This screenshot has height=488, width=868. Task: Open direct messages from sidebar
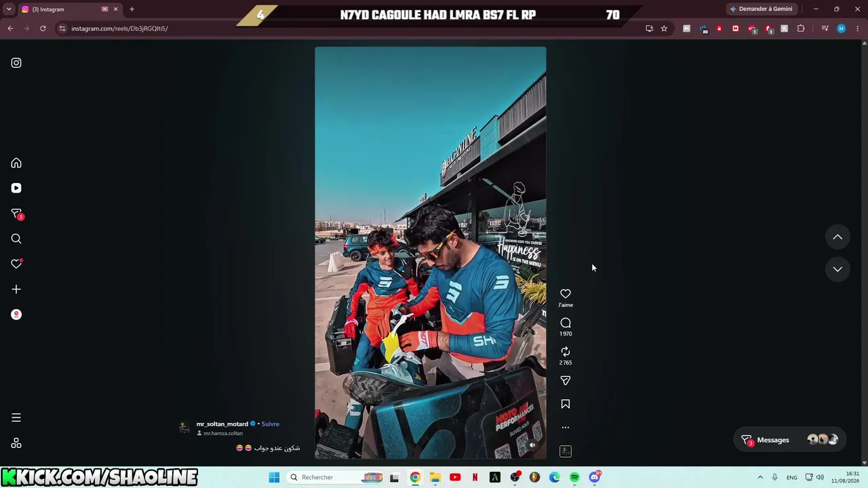(16, 214)
